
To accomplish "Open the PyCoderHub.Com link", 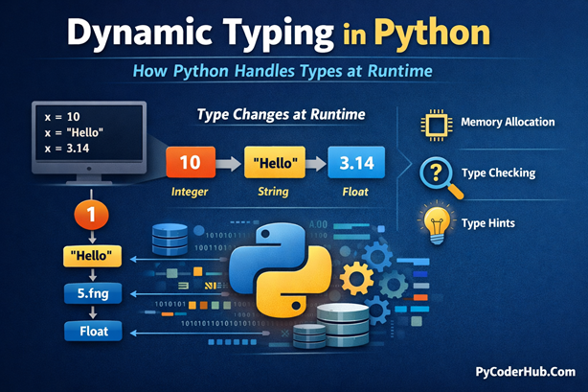I will tap(526, 372).
